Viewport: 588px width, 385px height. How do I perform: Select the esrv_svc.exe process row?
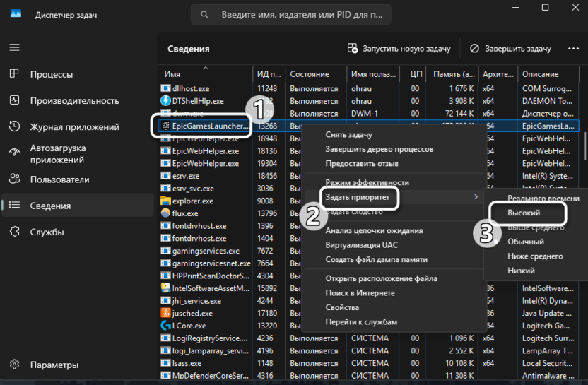[370, 188]
